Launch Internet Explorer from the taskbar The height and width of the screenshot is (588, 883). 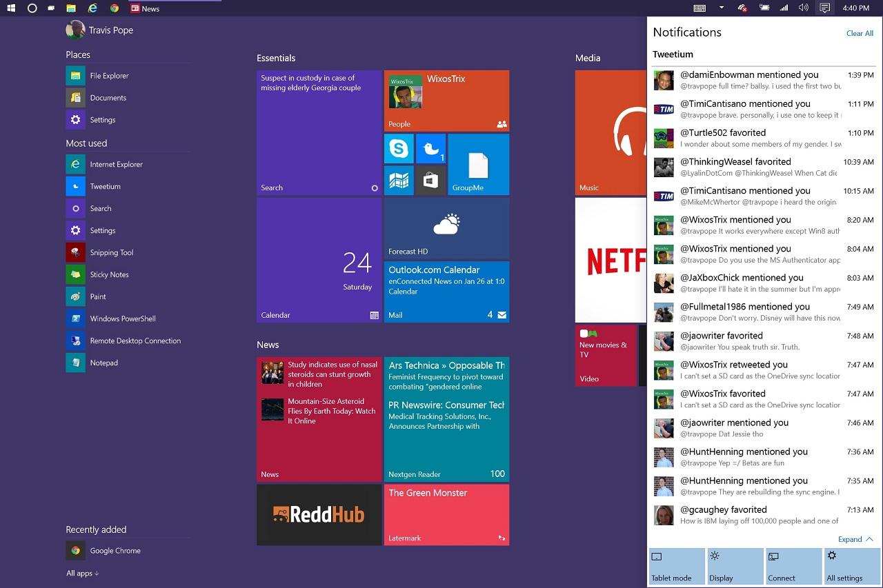coord(92,8)
